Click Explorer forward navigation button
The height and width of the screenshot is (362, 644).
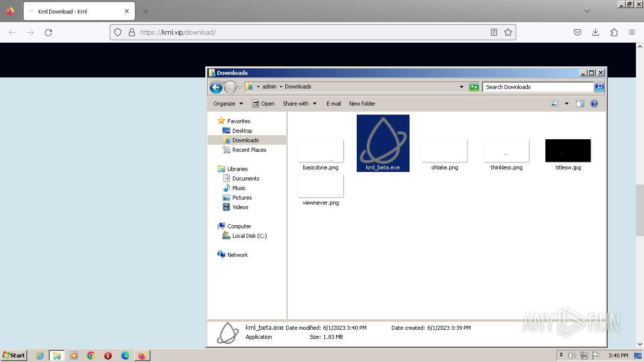[x=230, y=87]
